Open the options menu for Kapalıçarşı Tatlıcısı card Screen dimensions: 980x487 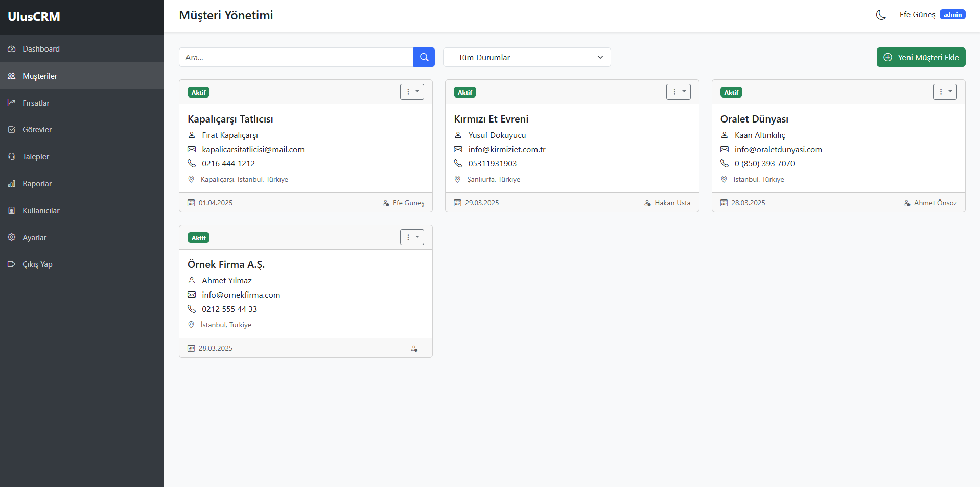(412, 92)
